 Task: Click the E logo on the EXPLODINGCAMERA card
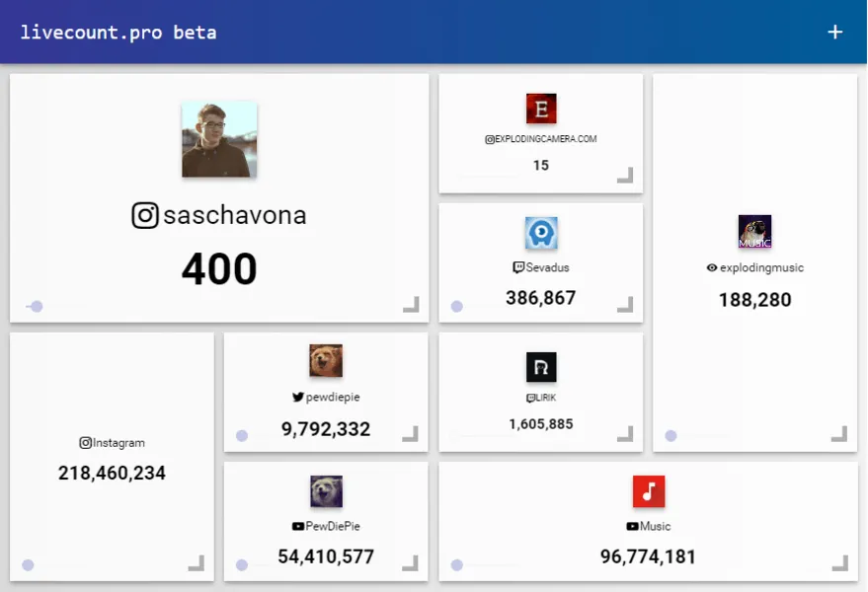(x=541, y=109)
